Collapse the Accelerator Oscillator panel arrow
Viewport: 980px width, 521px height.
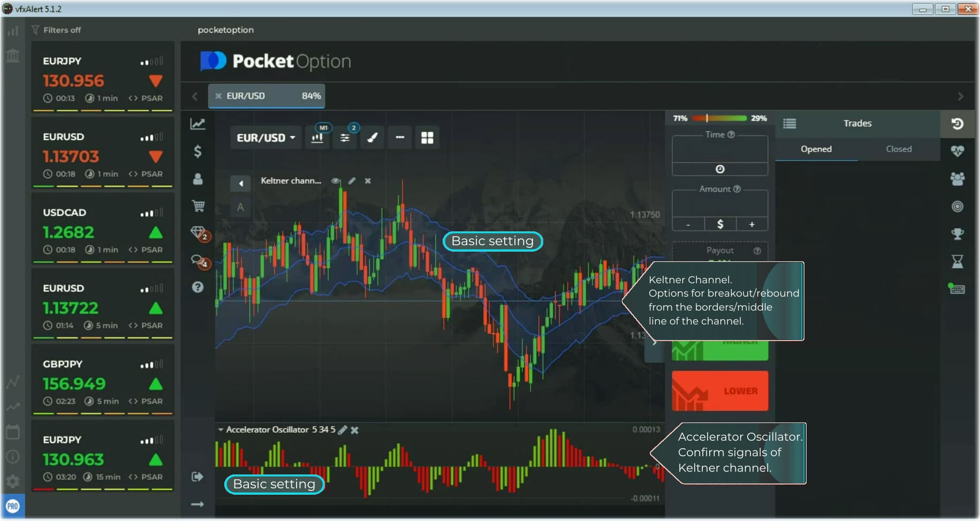221,429
